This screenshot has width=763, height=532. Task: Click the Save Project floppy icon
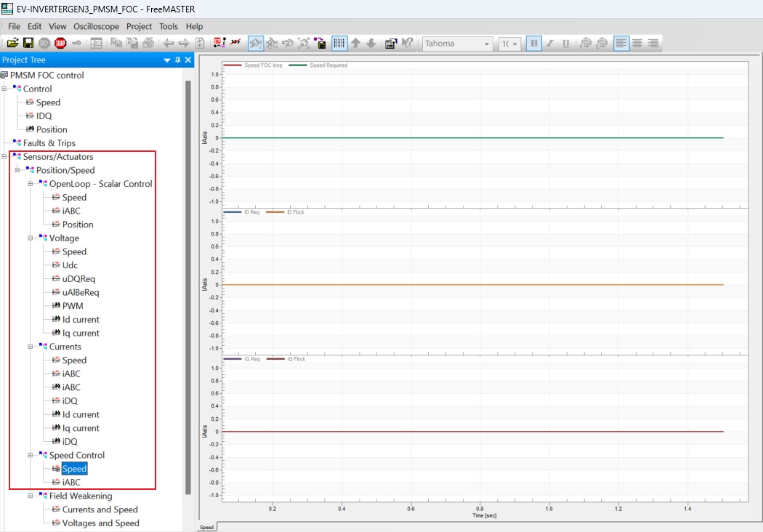tap(28, 44)
